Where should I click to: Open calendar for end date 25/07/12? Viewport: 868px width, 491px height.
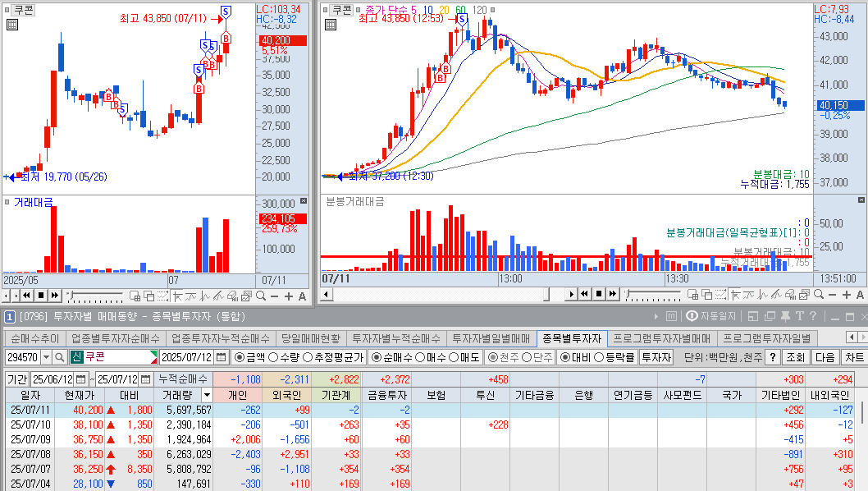(x=145, y=379)
